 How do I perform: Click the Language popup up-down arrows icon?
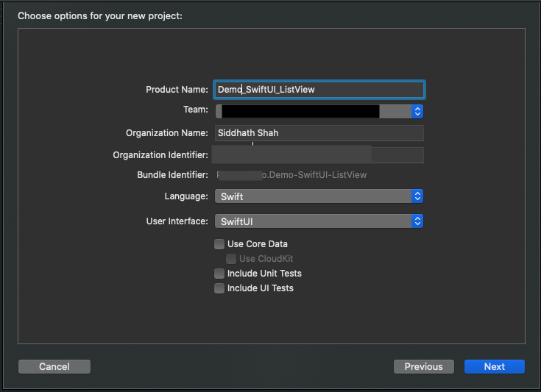click(x=417, y=196)
